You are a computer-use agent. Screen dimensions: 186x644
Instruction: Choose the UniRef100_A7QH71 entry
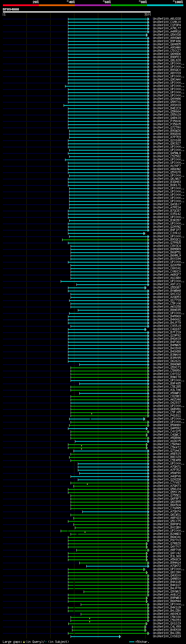coord(167,467)
